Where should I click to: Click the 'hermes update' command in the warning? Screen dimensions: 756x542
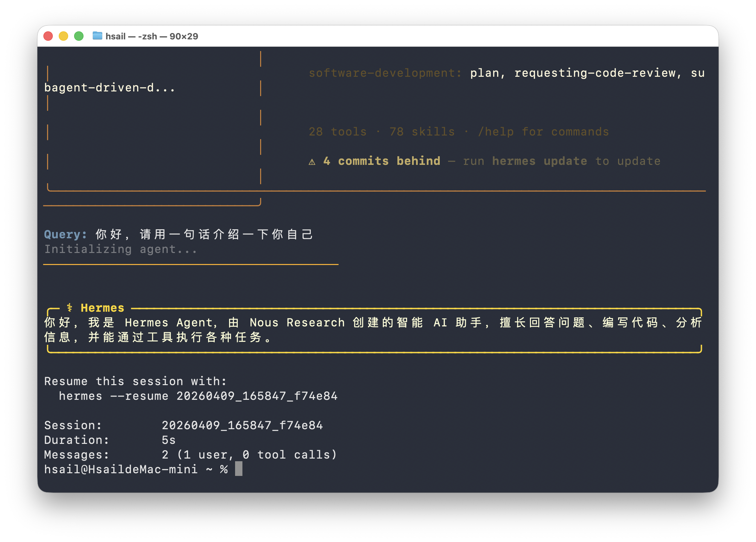coord(540,161)
